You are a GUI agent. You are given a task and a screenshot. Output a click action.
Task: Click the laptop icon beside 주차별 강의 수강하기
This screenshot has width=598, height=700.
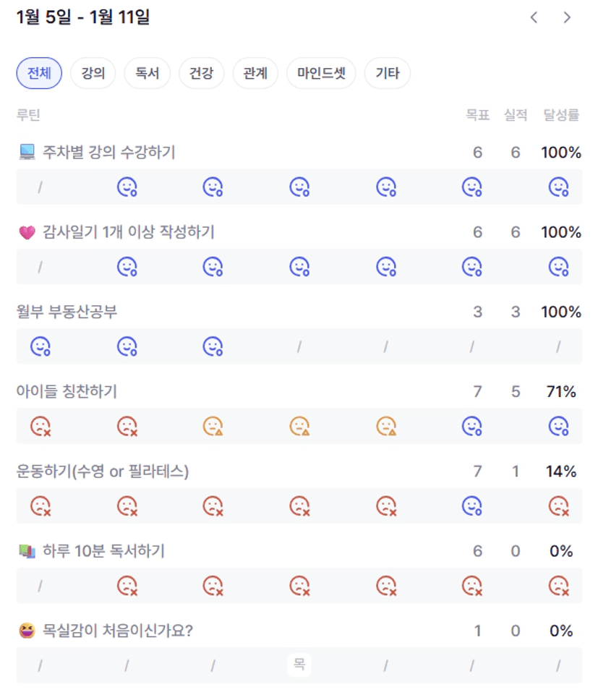[x=27, y=152]
